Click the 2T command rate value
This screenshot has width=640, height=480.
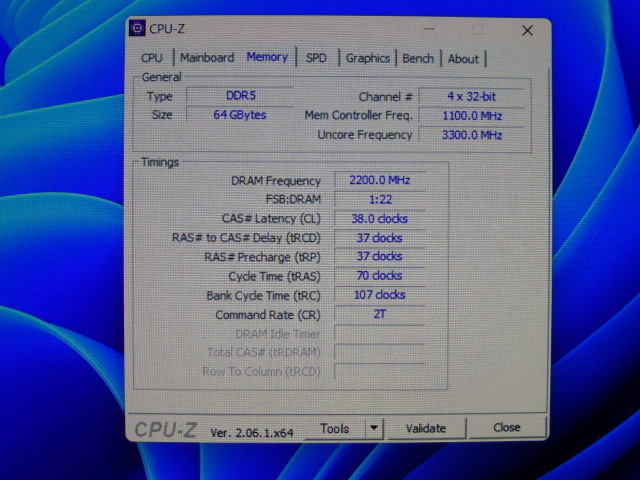(380, 314)
